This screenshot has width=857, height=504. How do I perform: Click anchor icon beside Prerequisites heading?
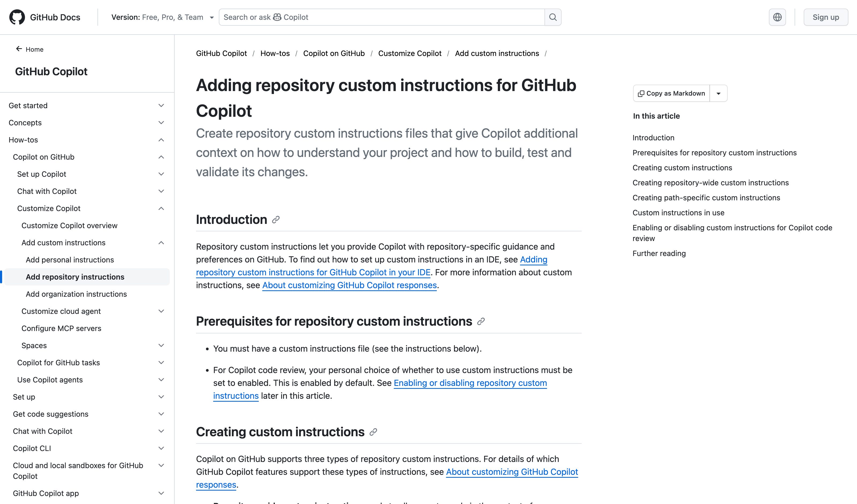(481, 321)
